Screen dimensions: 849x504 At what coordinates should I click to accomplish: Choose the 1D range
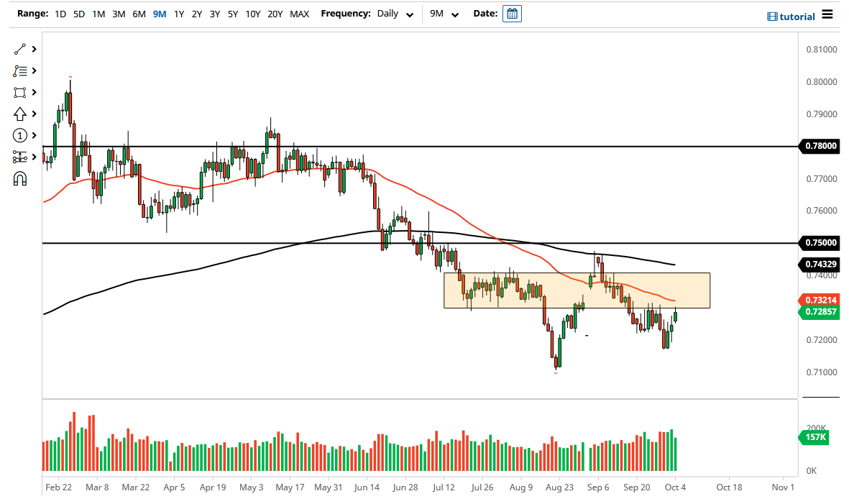[x=60, y=14]
